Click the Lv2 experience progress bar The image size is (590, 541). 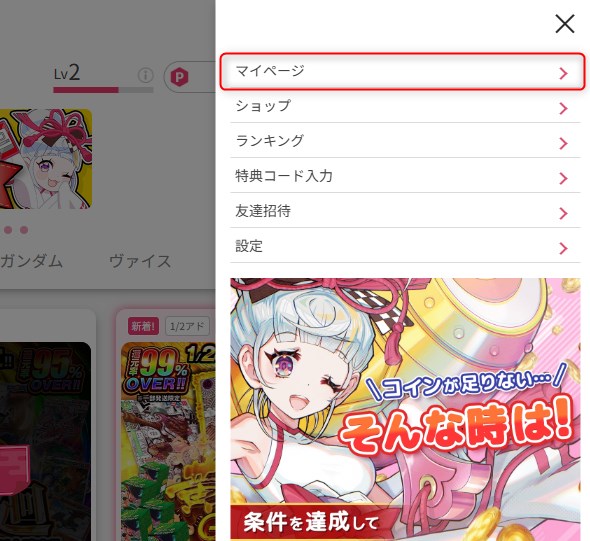coord(103,90)
